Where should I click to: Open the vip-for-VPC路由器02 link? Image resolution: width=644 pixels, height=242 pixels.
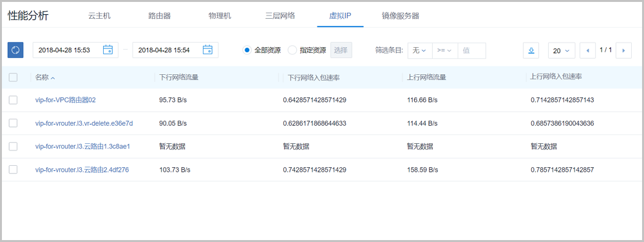[65, 100]
